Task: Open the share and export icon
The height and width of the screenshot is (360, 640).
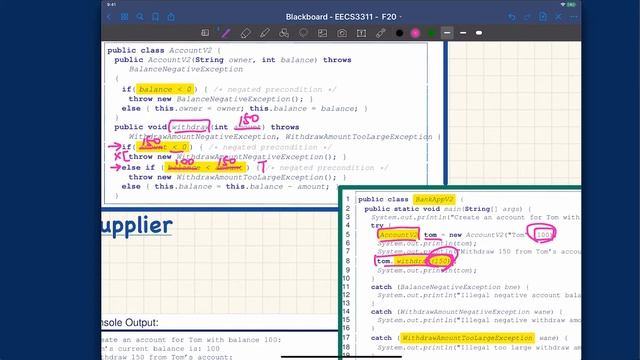Action: pos(171,17)
